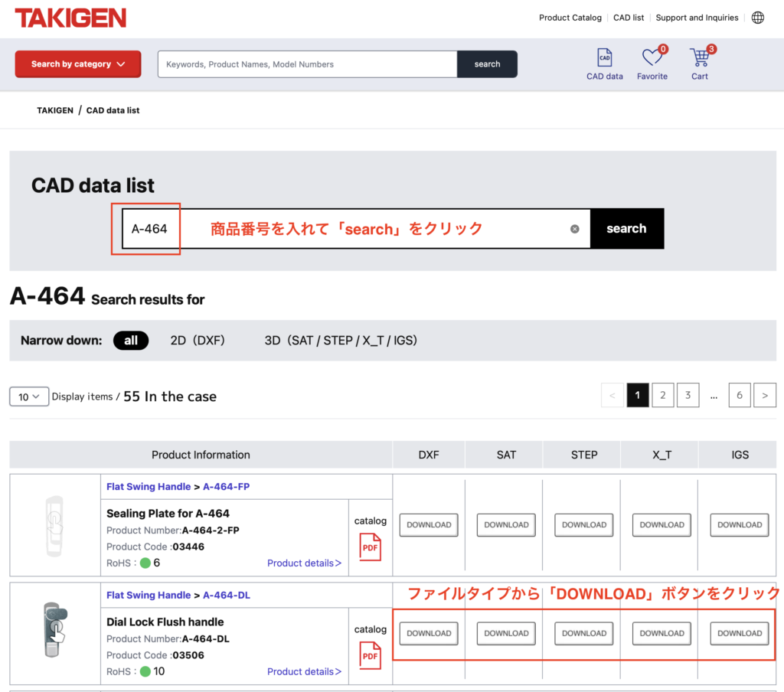Click the Favorite heart icon

652,58
